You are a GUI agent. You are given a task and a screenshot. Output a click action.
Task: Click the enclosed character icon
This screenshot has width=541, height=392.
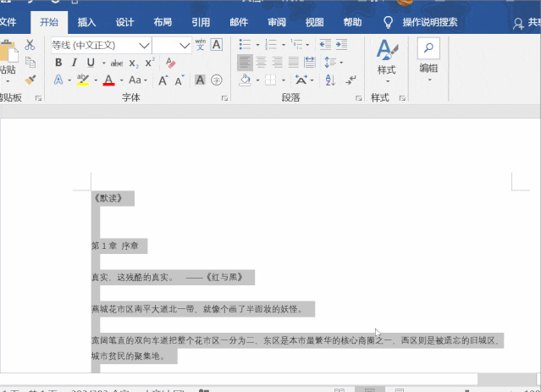tap(217, 80)
